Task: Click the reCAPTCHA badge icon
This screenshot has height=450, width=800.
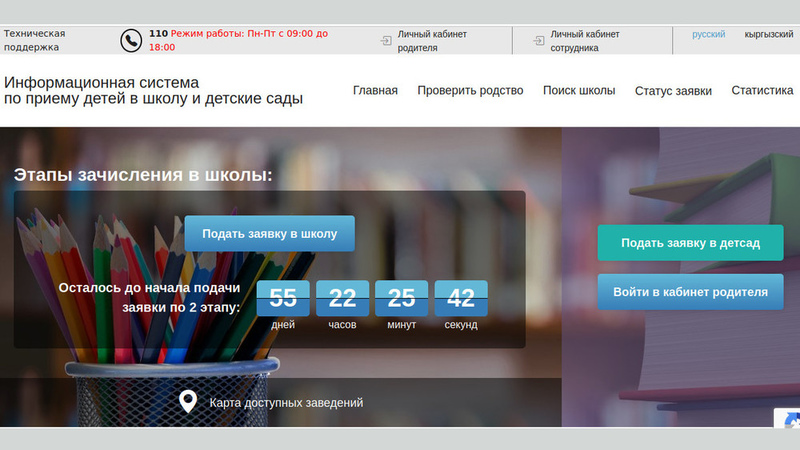Action: pos(787,419)
